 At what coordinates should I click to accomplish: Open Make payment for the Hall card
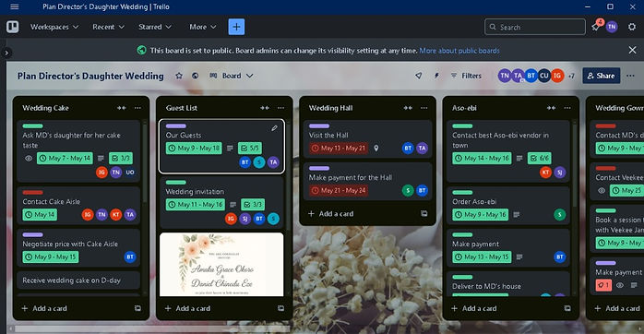(367, 182)
